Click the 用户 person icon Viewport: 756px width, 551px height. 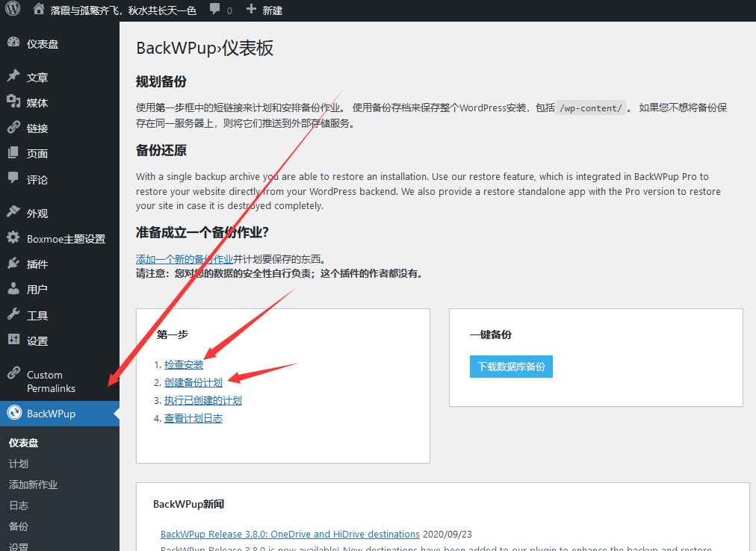[x=13, y=288]
